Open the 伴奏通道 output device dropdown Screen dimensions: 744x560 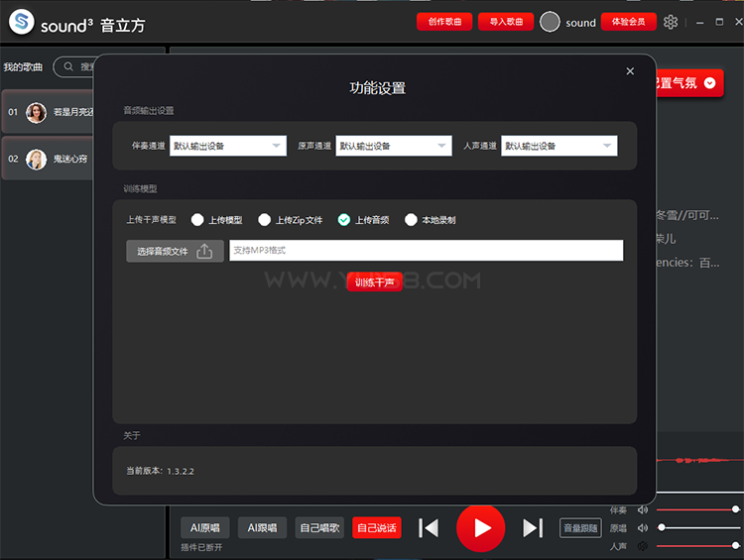point(228,146)
